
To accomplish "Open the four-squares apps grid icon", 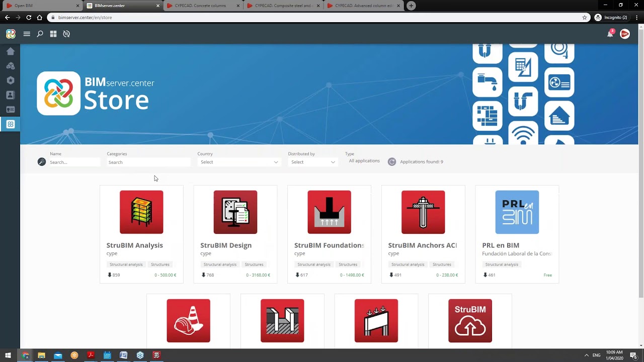I will pos(53,34).
